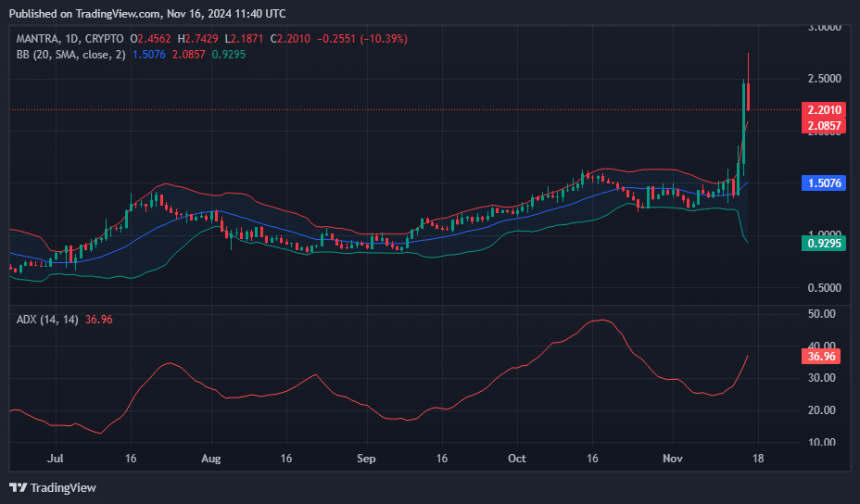Click the red 2.2010 current price tag
This screenshot has width=860, height=504.
click(823, 110)
